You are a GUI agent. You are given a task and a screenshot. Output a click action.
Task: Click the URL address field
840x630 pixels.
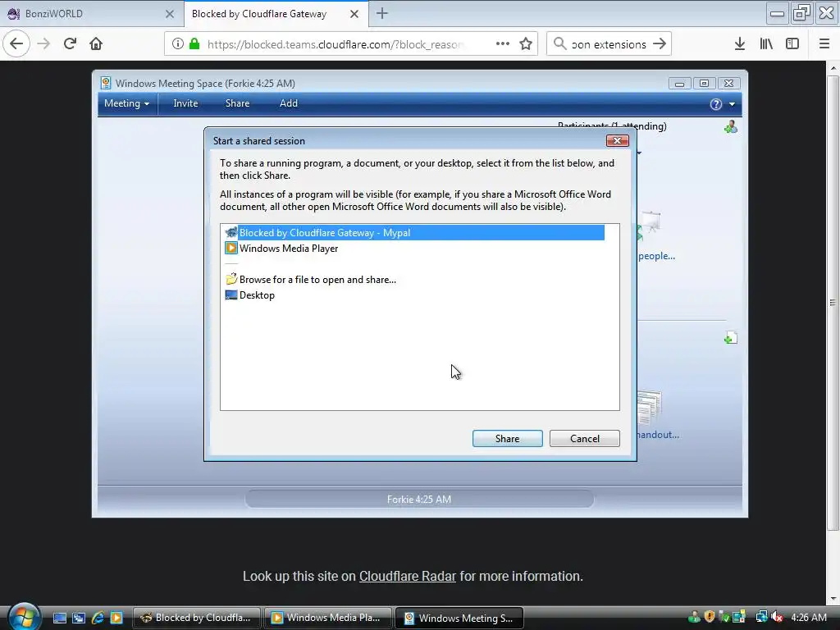[336, 44]
